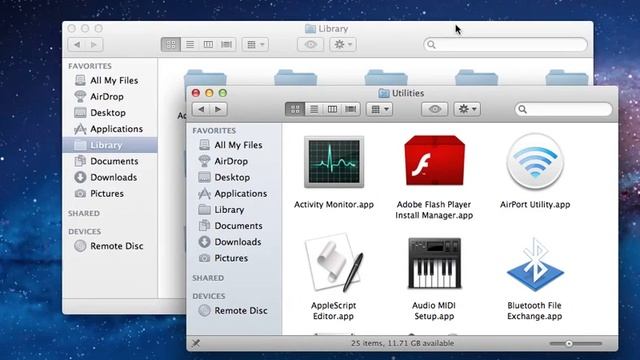
Task: Open the Arrange dropdown in Library window
Action: pyautogui.click(x=256, y=44)
